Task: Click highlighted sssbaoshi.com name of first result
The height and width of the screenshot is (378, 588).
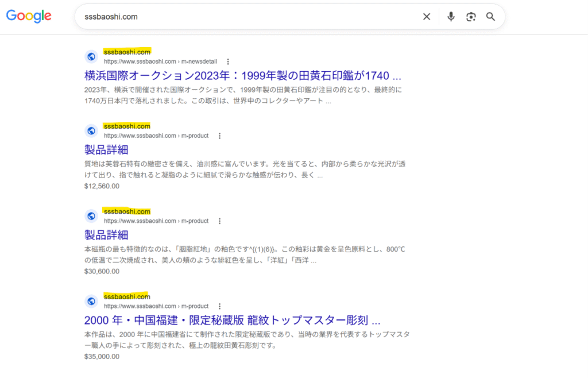Action: click(127, 52)
